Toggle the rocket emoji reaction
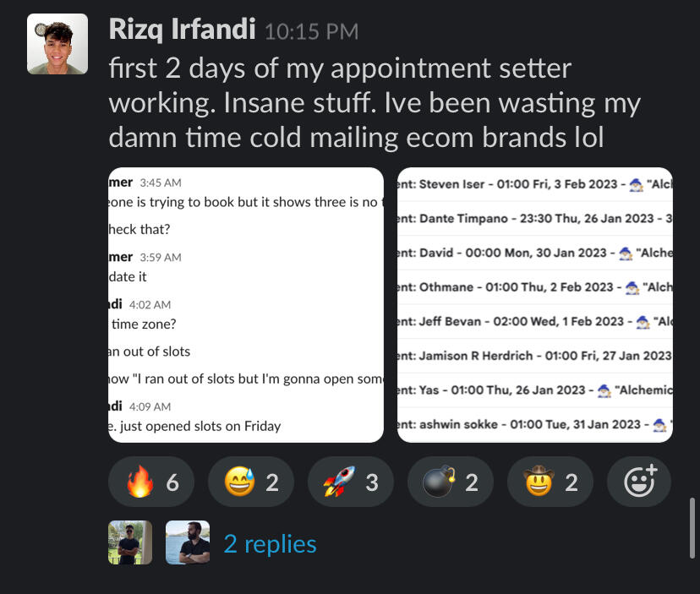This screenshot has height=594, width=700. tap(351, 482)
